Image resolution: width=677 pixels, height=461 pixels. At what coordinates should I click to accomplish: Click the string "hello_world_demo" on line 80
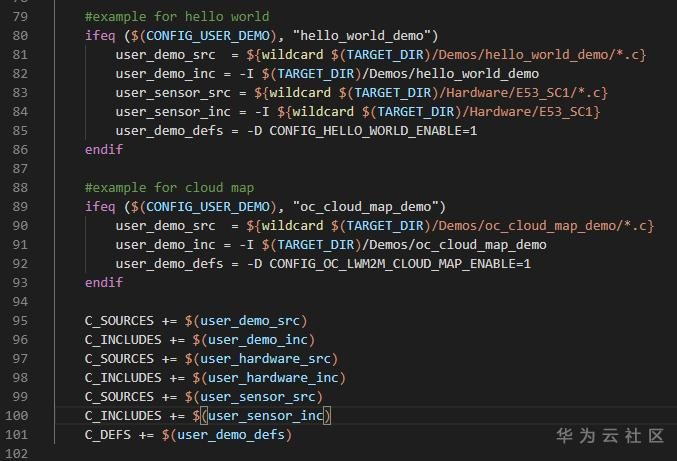pos(362,35)
